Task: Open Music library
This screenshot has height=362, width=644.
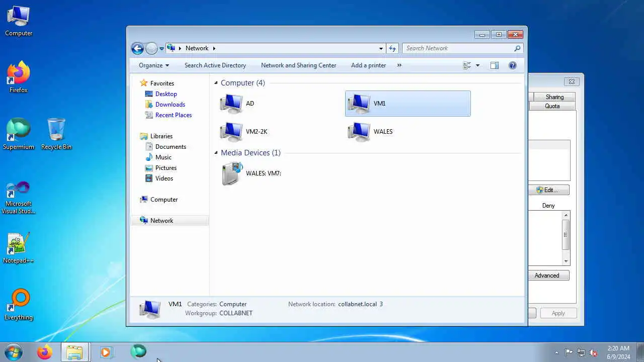Action: click(x=164, y=157)
